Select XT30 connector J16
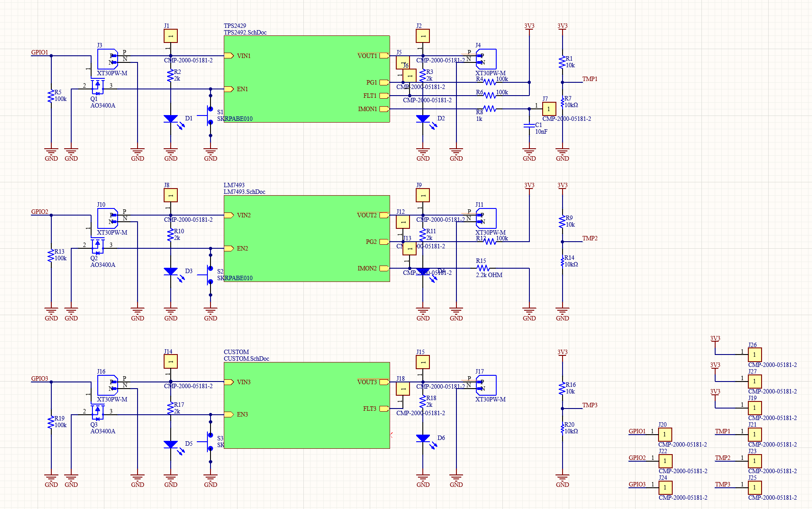 coord(107,385)
